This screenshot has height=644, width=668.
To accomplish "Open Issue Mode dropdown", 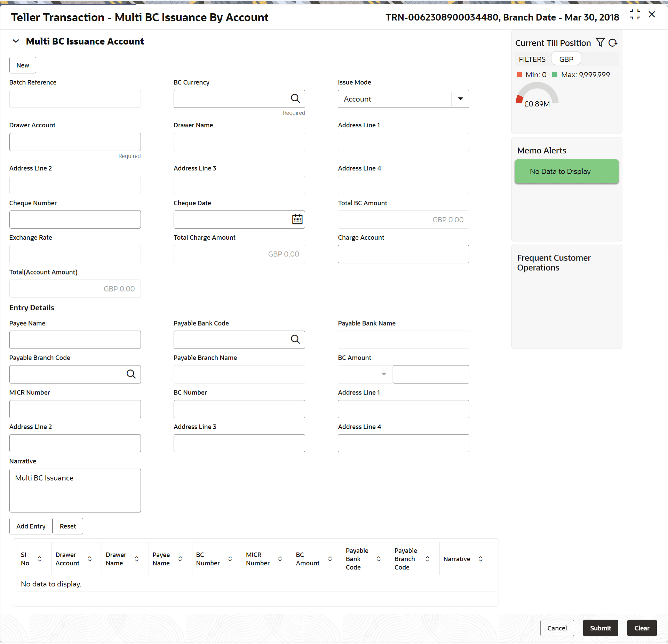I will pyautogui.click(x=460, y=99).
